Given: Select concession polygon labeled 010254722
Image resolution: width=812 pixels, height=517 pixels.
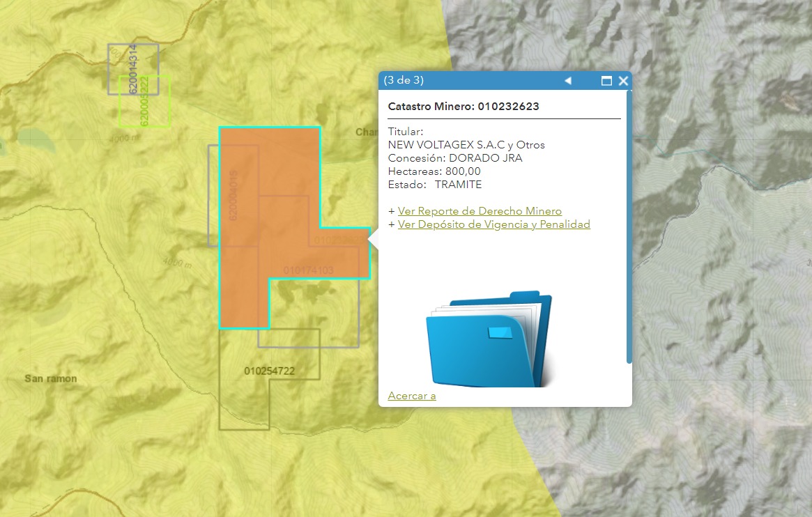Looking at the screenshot, I should pos(269,371).
